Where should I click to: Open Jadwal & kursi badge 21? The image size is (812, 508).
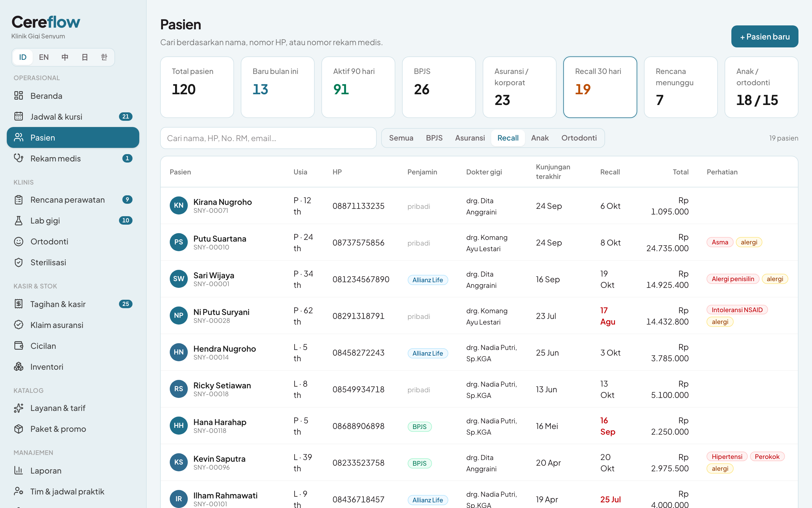click(125, 117)
